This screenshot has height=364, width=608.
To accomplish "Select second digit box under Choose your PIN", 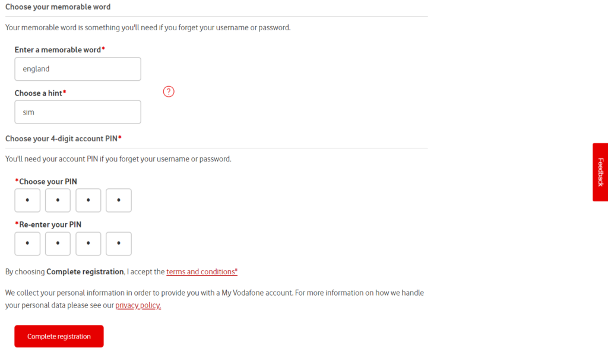I will [x=58, y=201].
